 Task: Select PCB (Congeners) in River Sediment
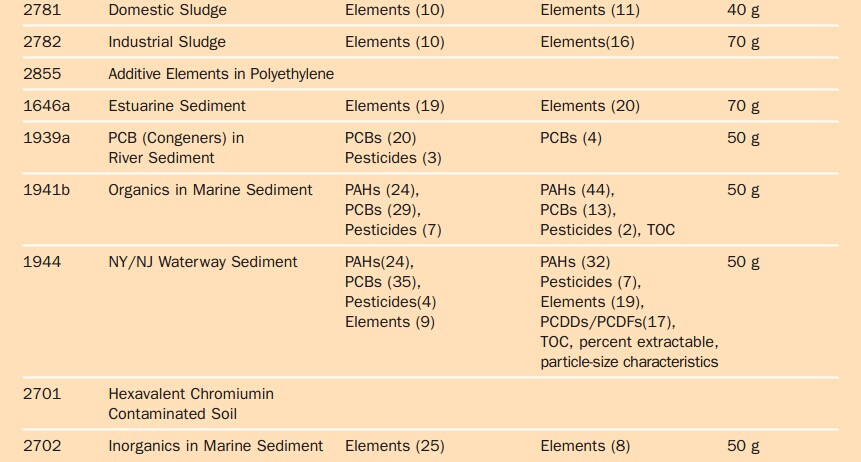click(x=176, y=148)
